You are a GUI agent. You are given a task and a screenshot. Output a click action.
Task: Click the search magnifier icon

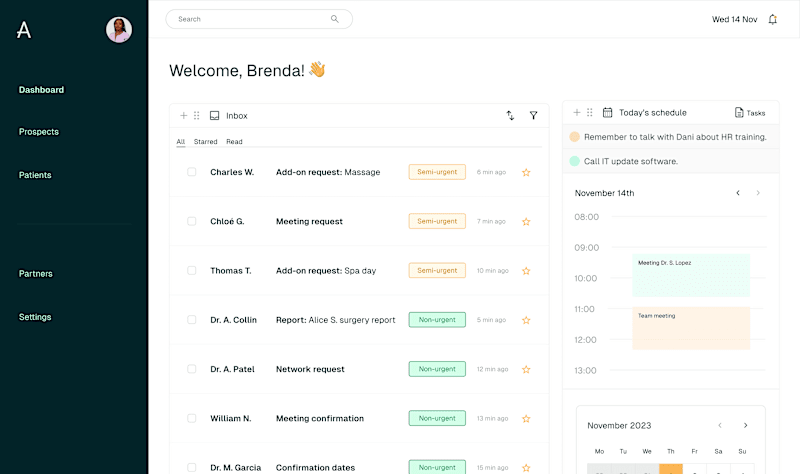coord(335,19)
